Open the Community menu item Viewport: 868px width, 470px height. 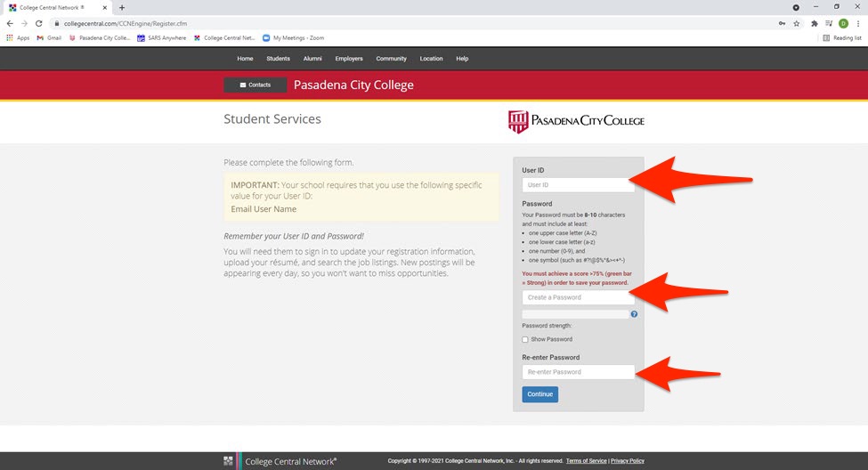click(392, 58)
